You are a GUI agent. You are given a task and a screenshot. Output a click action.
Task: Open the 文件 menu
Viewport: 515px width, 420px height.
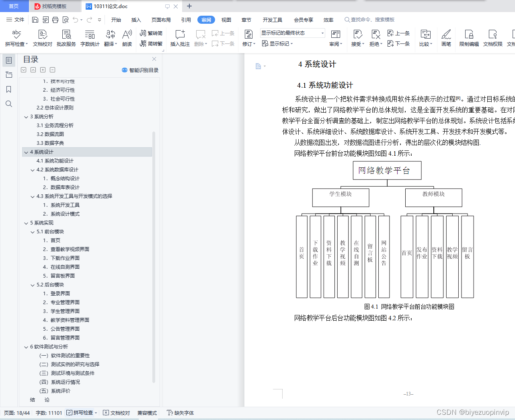pyautogui.click(x=15, y=20)
